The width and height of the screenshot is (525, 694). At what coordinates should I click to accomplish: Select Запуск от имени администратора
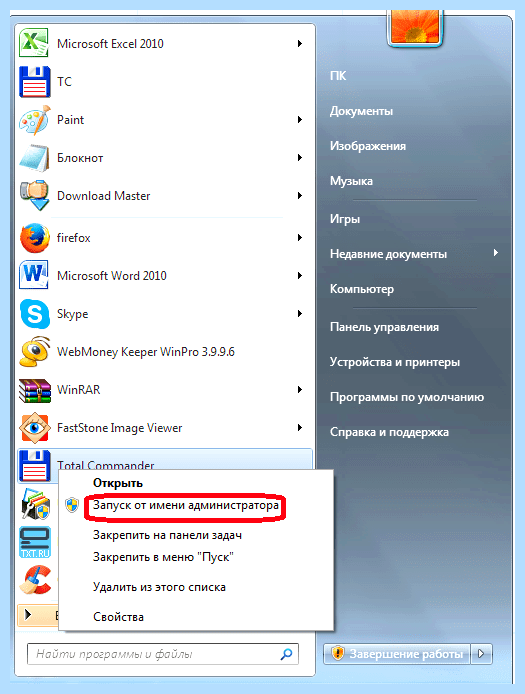tap(185, 505)
